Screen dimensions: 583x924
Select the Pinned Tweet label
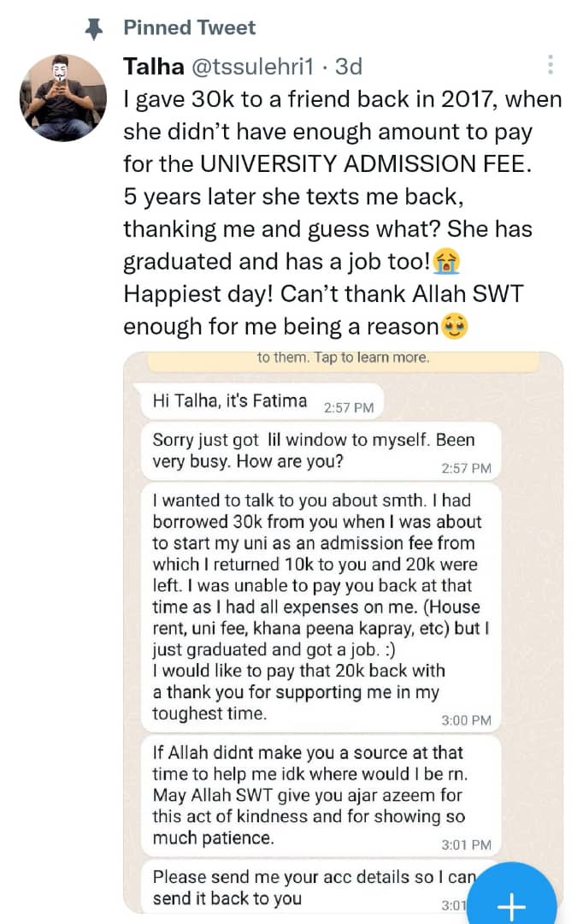pyautogui.click(x=189, y=27)
